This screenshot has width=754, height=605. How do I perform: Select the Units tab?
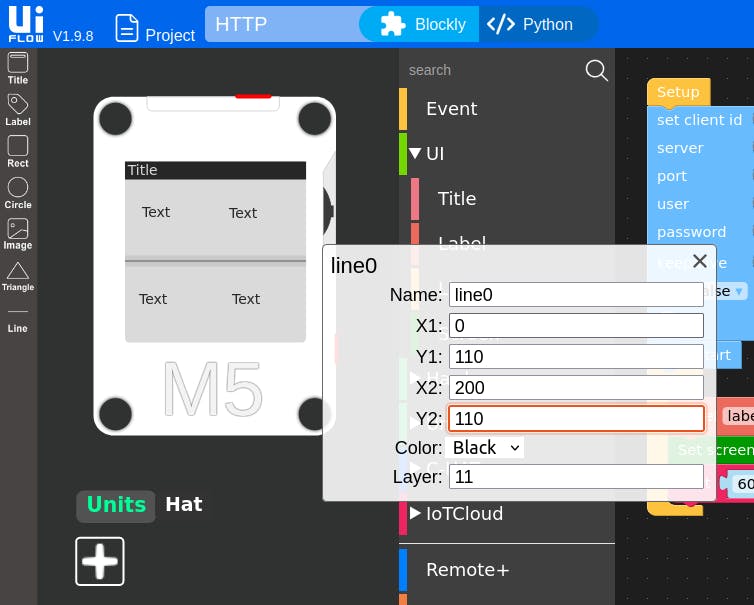pos(116,505)
